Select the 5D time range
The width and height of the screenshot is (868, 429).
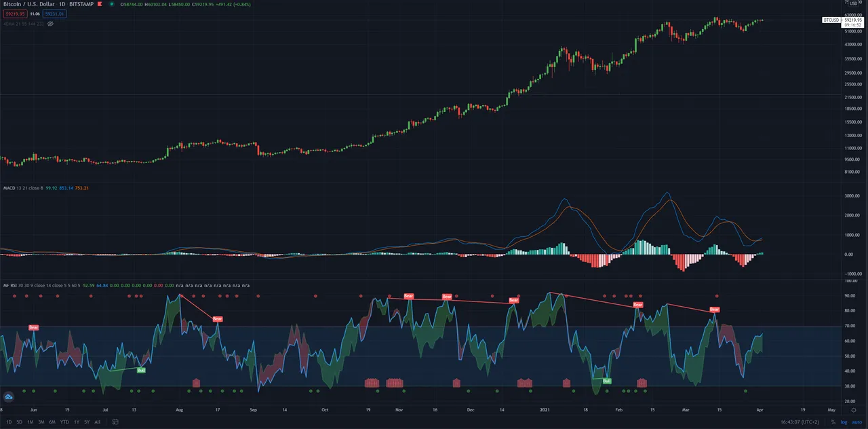pyautogui.click(x=20, y=422)
